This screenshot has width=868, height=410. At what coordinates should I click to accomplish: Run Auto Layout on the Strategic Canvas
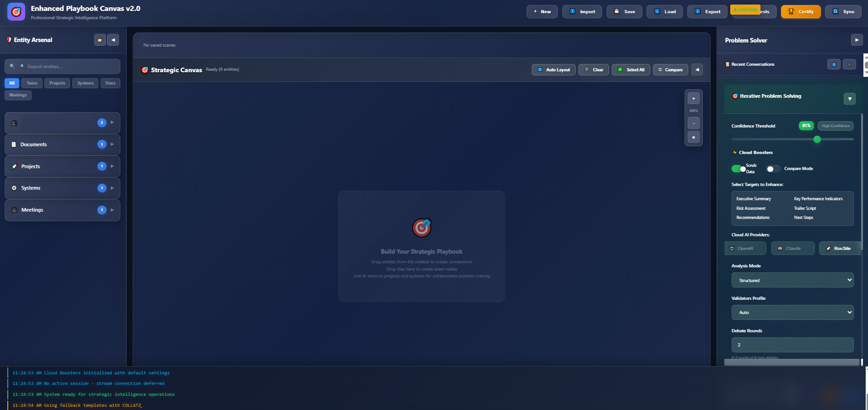point(553,70)
